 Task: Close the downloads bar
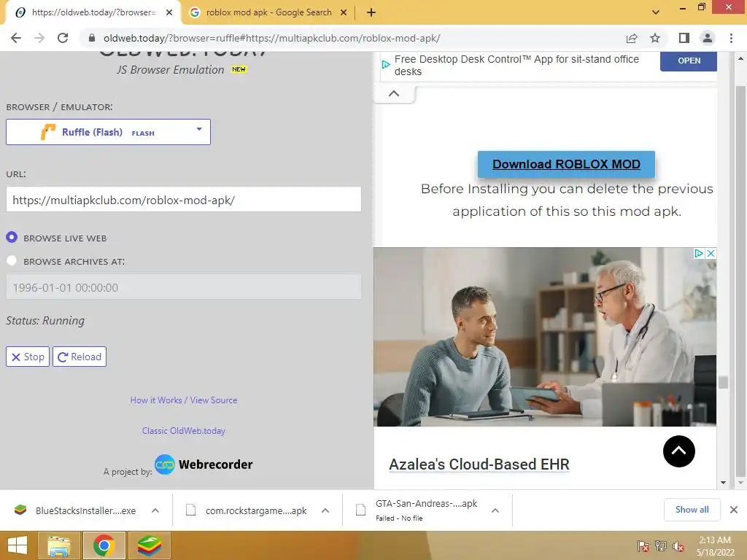pos(734,510)
